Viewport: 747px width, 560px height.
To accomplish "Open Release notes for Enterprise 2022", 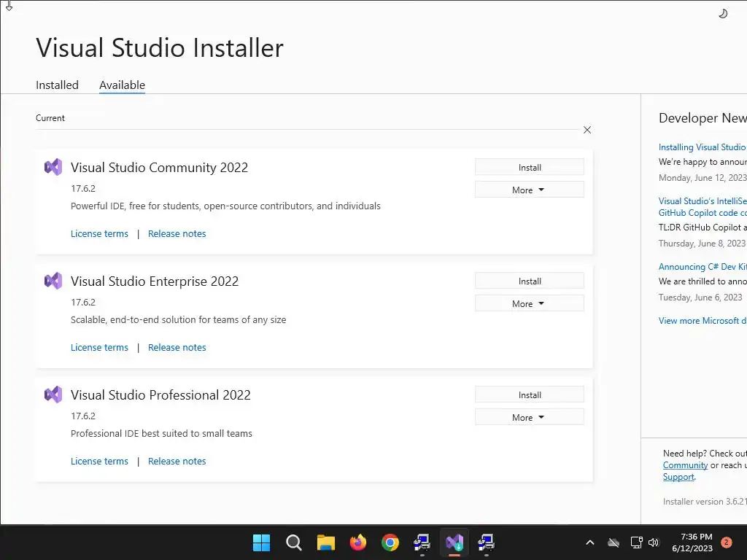I will click(177, 347).
